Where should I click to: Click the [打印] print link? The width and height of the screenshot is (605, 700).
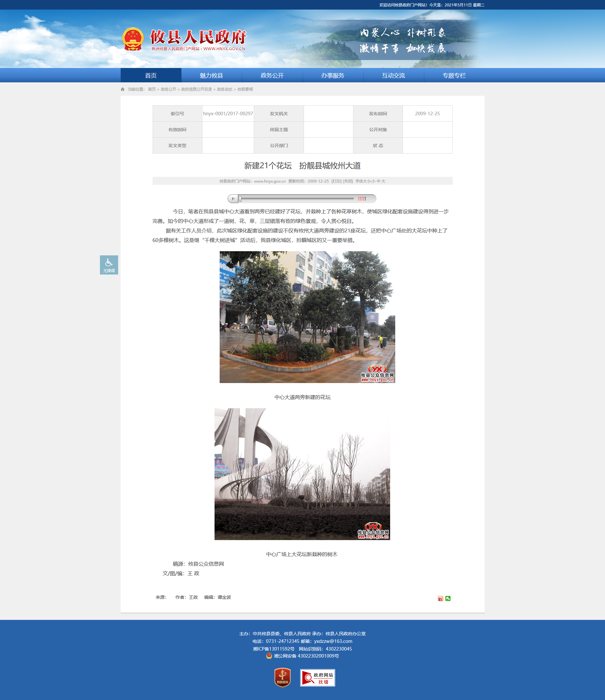(x=336, y=181)
